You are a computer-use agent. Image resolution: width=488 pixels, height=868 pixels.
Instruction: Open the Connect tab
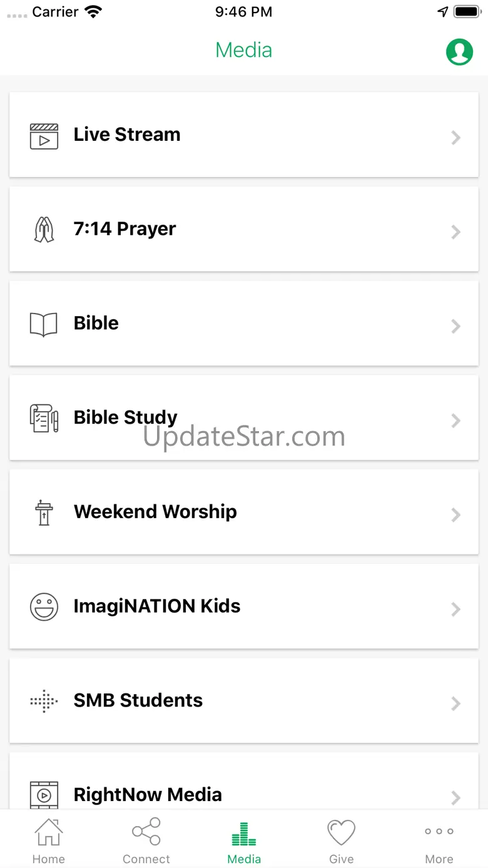pyautogui.click(x=146, y=841)
